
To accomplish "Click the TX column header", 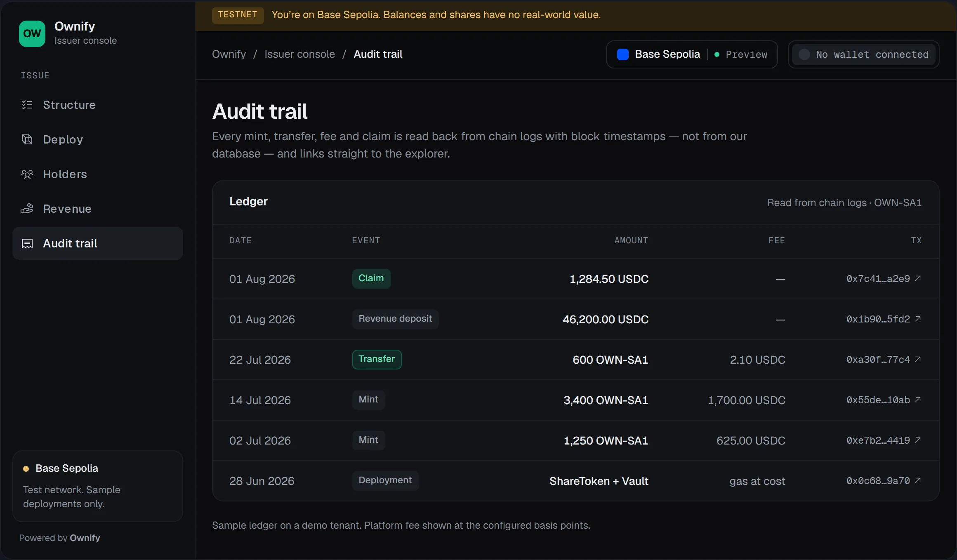I will pyautogui.click(x=916, y=240).
